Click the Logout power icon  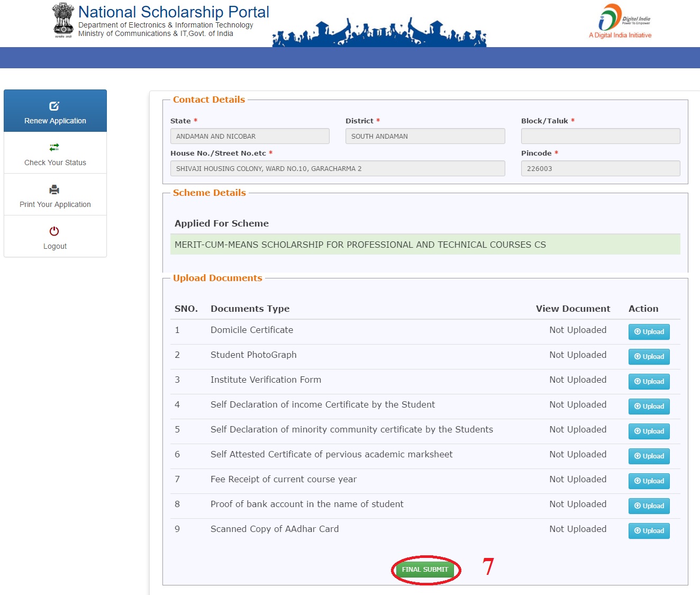[54, 231]
